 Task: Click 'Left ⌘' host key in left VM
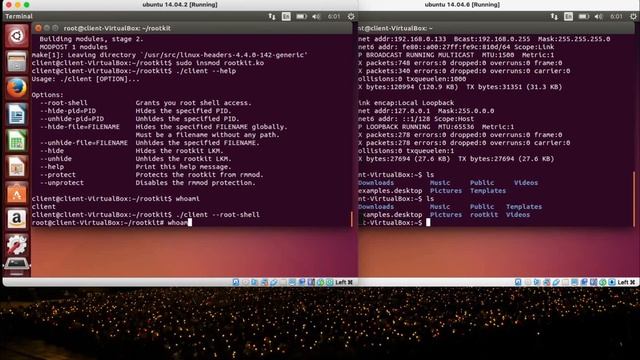click(x=344, y=282)
